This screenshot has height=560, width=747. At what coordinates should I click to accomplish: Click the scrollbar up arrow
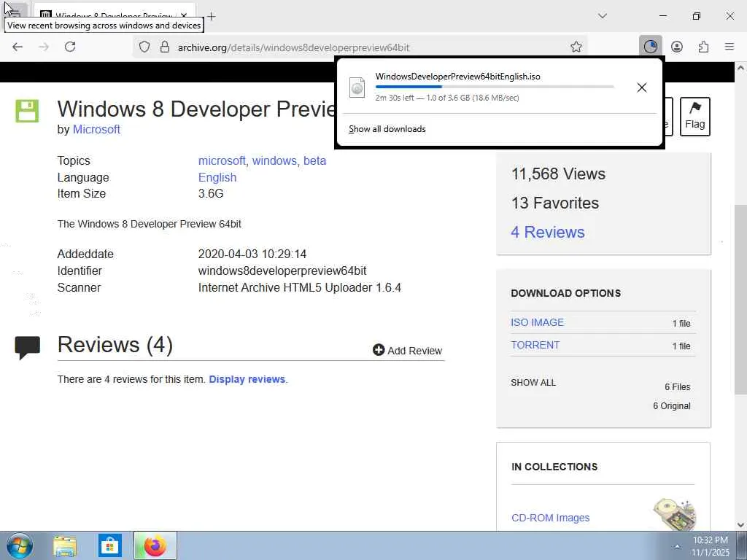(x=740, y=68)
